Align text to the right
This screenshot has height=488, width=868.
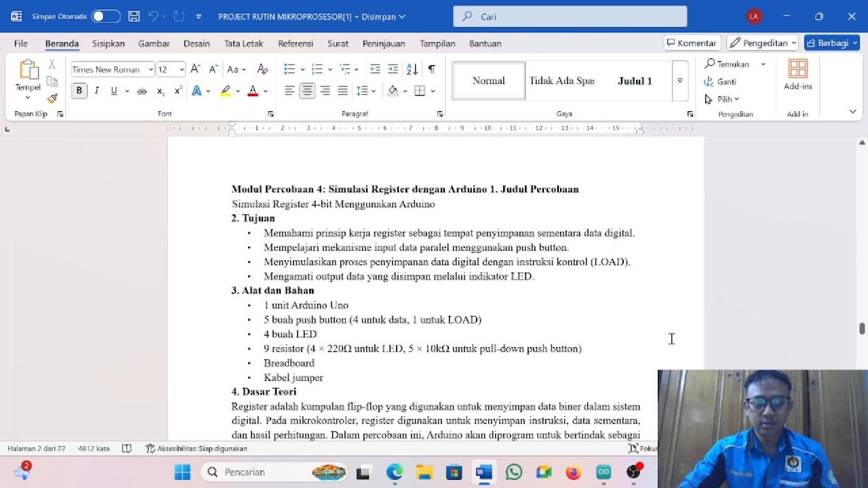click(325, 91)
